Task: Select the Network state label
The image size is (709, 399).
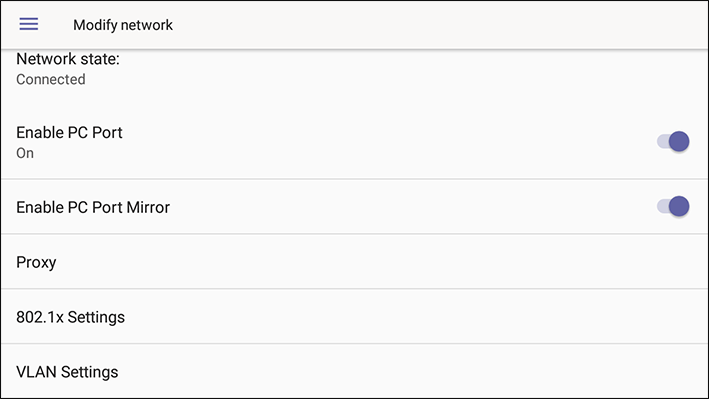Action: click(68, 59)
